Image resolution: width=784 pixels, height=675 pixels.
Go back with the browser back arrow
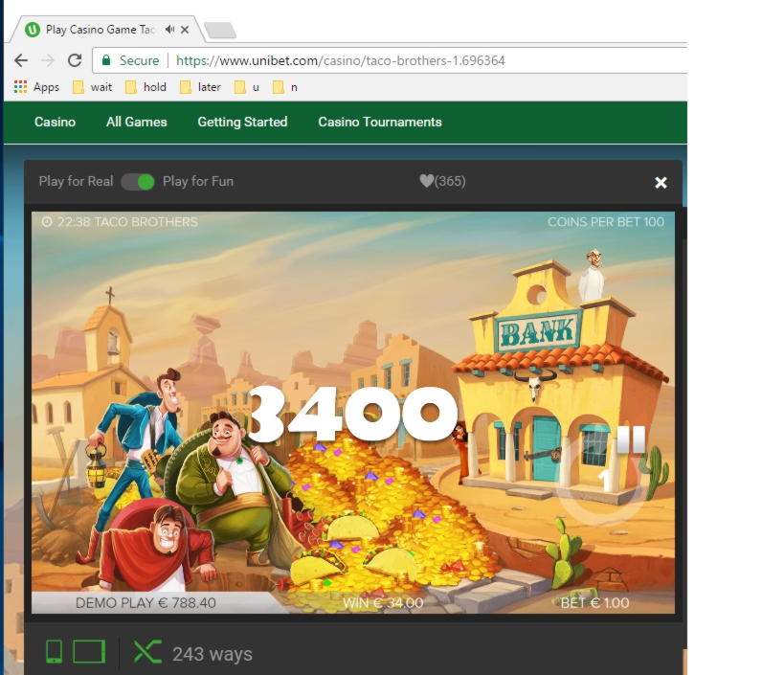coord(20,60)
